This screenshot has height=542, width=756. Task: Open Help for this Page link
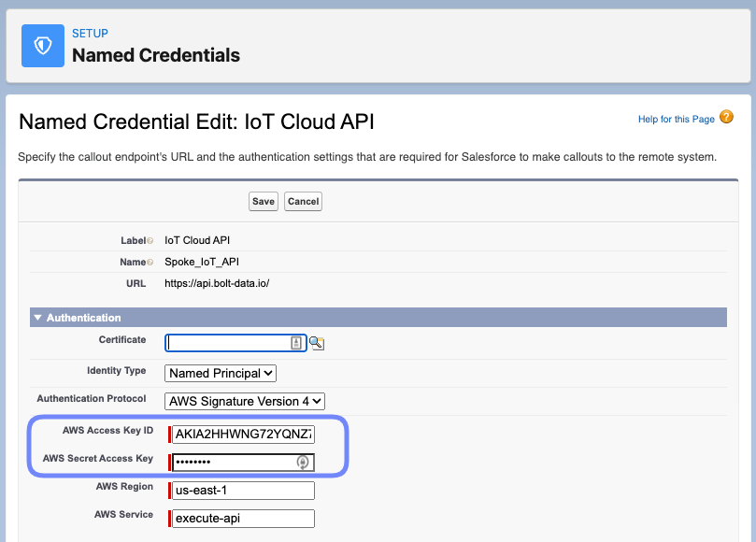pyautogui.click(x=676, y=119)
